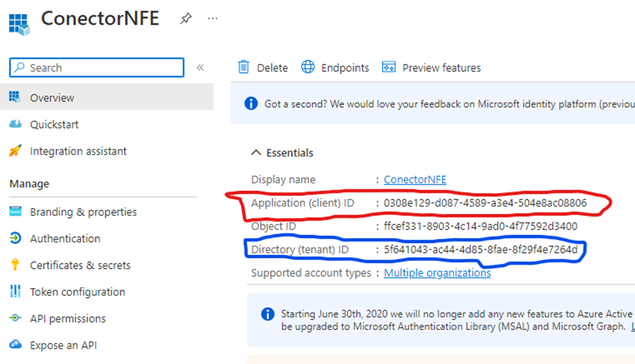Click the Supported account types label
Image resolution: width=635 pixels, height=364 pixels.
(311, 273)
